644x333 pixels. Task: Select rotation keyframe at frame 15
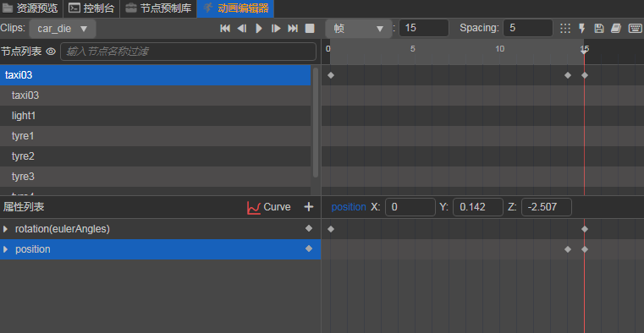[x=585, y=229]
